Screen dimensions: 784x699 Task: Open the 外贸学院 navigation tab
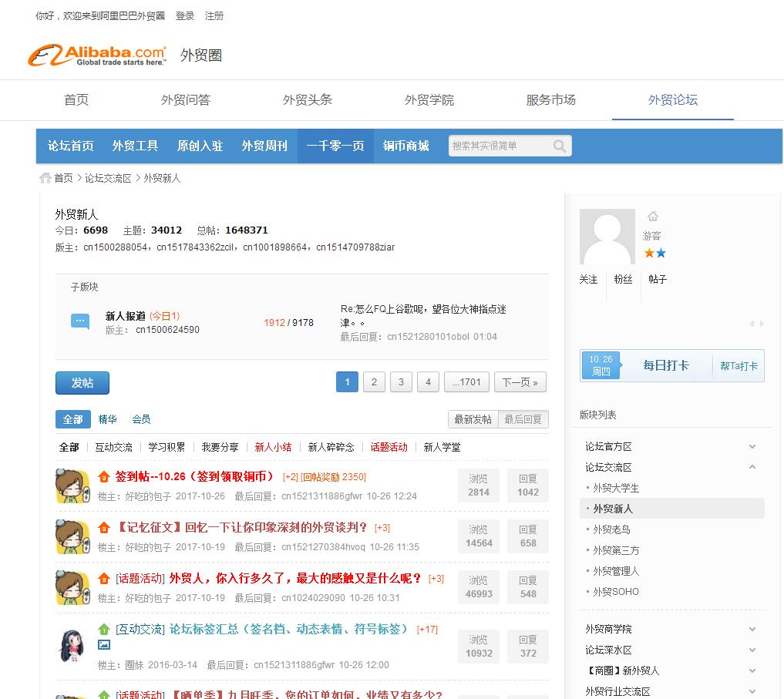click(x=429, y=100)
